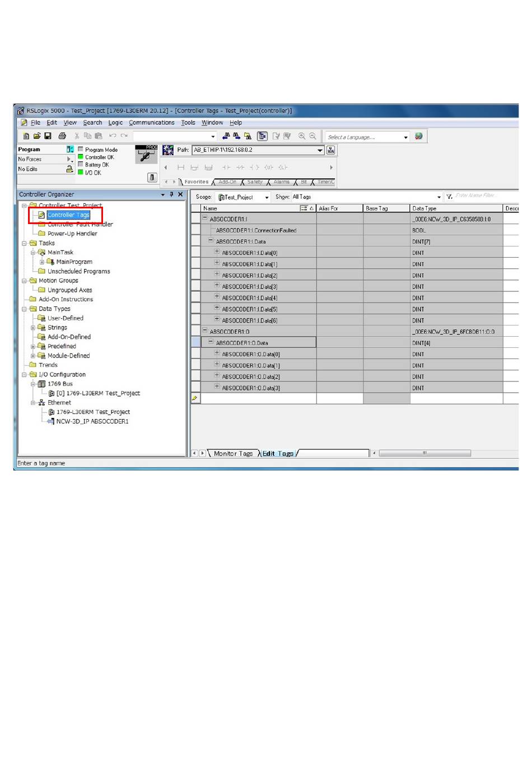Click the Data Type column header

(x=456, y=208)
